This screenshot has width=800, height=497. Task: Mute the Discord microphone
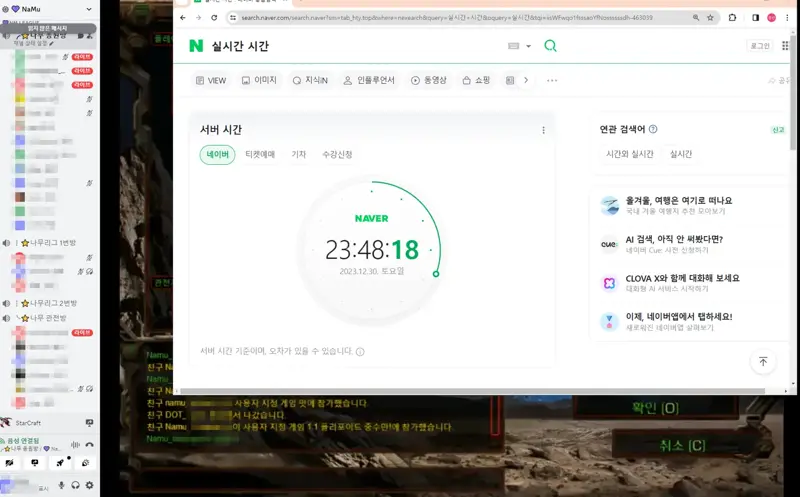click(62, 485)
